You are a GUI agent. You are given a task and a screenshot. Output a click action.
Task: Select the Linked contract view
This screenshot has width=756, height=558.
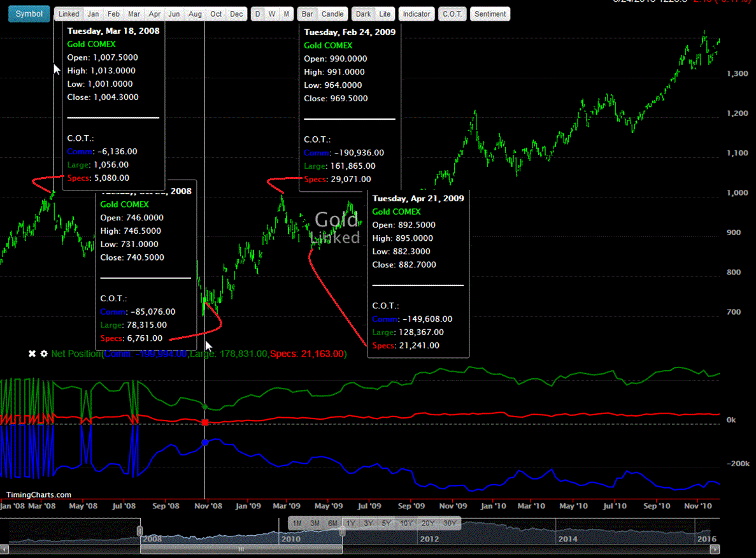[x=69, y=14]
